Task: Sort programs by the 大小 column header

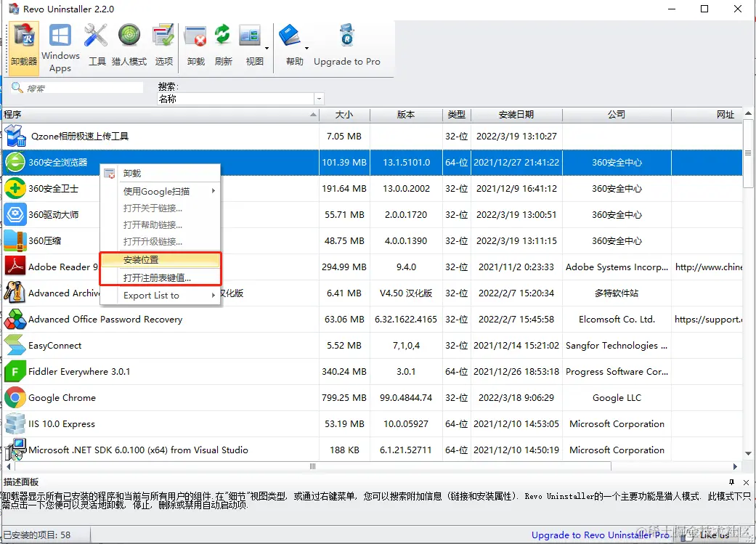Action: pyautogui.click(x=344, y=115)
